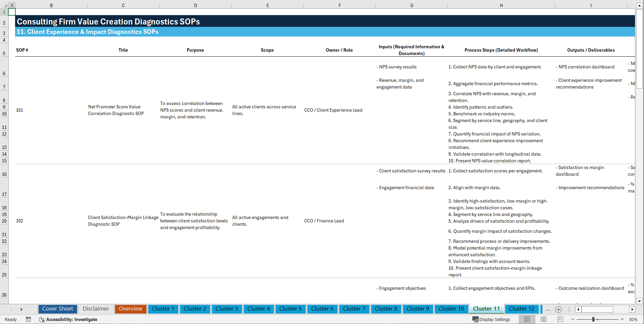Open the ellipsis to show more sheet tabs
The height and width of the screenshot is (324, 644).
pos(547,309)
